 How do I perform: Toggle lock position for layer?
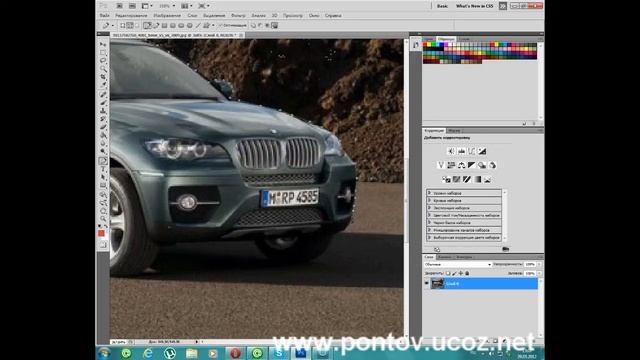point(461,273)
